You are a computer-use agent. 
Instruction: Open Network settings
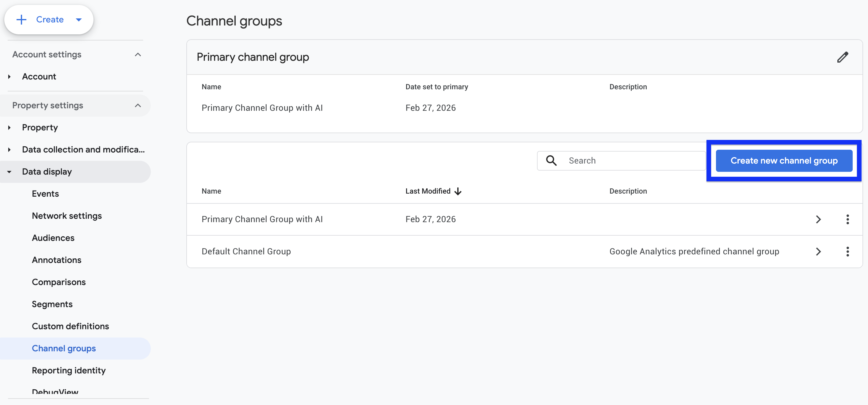67,216
